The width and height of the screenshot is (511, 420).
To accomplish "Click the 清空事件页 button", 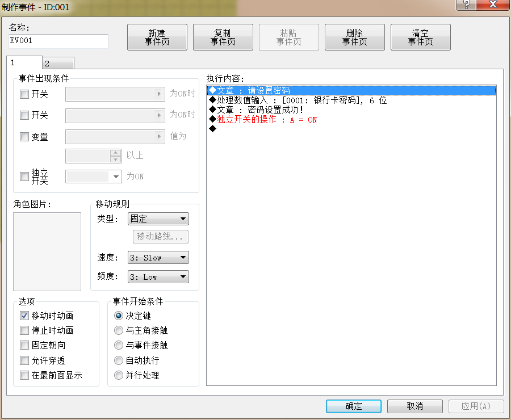I will click(x=420, y=37).
